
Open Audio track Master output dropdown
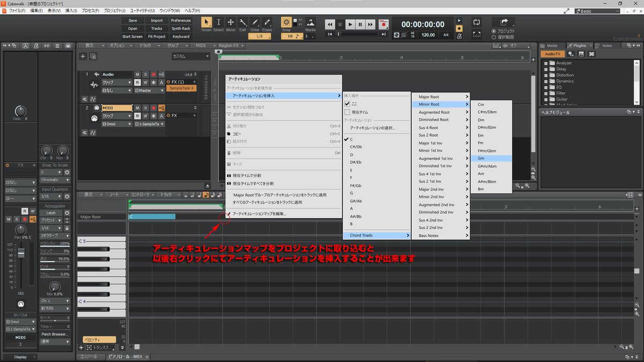tap(150, 90)
